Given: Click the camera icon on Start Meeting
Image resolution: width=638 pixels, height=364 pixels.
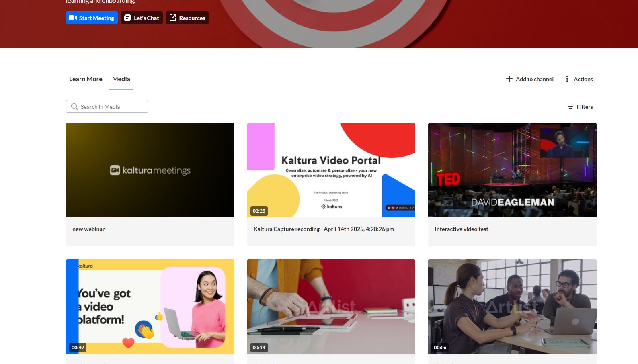Looking at the screenshot, I should [x=73, y=18].
